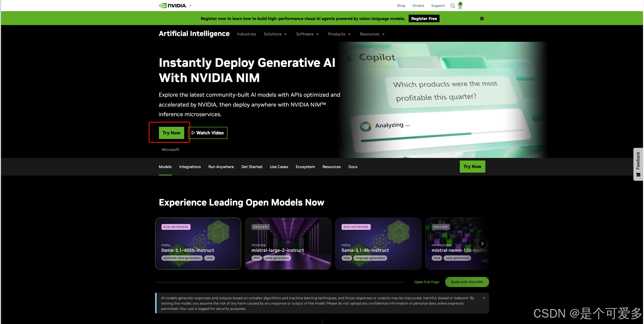
Task: Click the Feedback side tab
Action: pos(638,164)
